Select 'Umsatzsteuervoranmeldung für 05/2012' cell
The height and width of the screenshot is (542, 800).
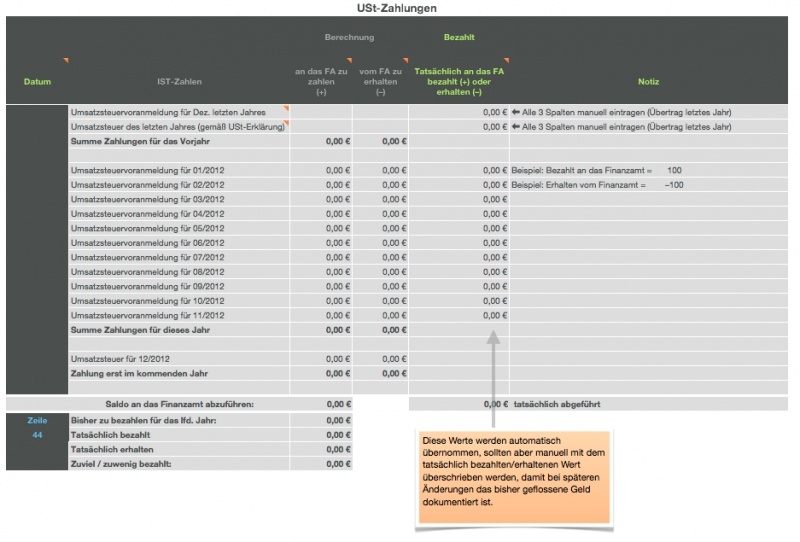click(179, 229)
